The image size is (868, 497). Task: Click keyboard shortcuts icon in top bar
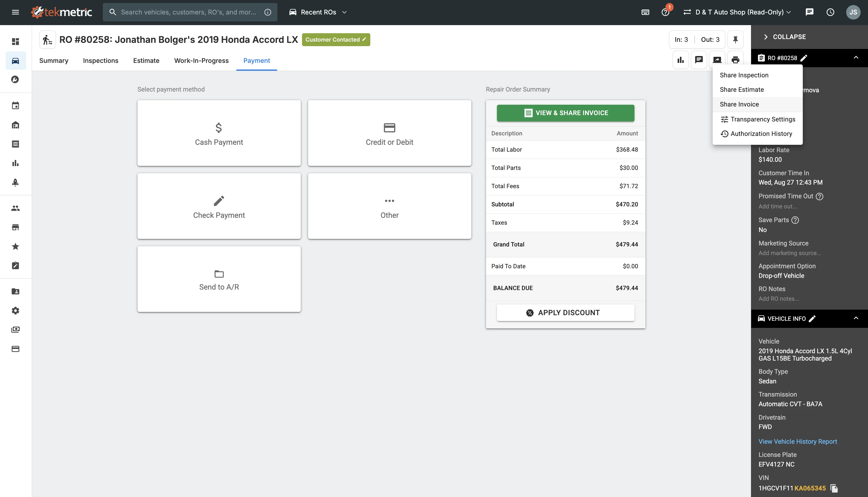pos(645,12)
